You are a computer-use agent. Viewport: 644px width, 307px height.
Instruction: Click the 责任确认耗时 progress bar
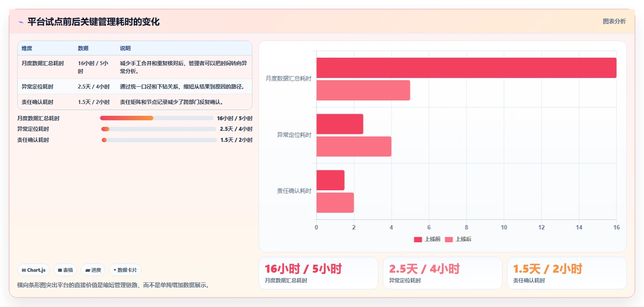159,140
